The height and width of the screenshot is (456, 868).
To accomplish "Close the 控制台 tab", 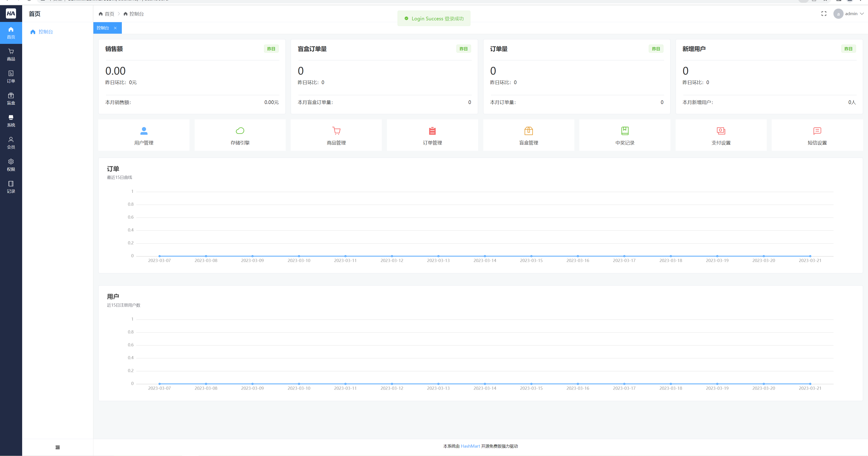I will coord(115,28).
